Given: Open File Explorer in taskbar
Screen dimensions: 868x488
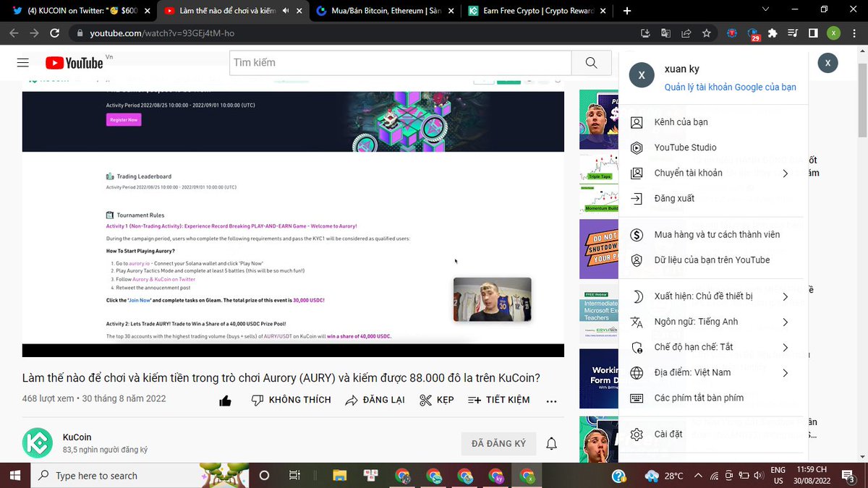Looking at the screenshot, I should 339,476.
